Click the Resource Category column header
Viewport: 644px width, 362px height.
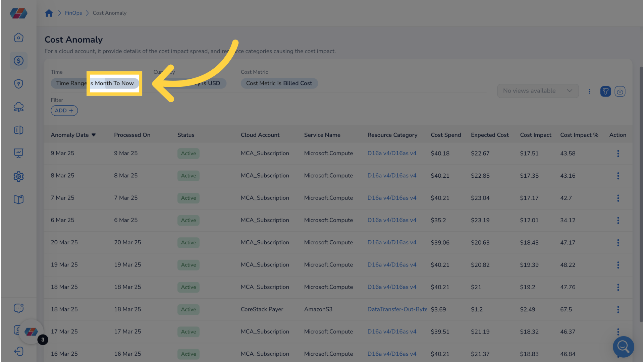point(392,135)
